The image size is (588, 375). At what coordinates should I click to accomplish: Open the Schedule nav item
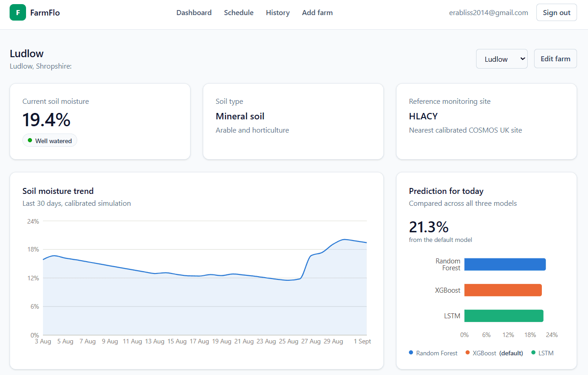point(238,13)
